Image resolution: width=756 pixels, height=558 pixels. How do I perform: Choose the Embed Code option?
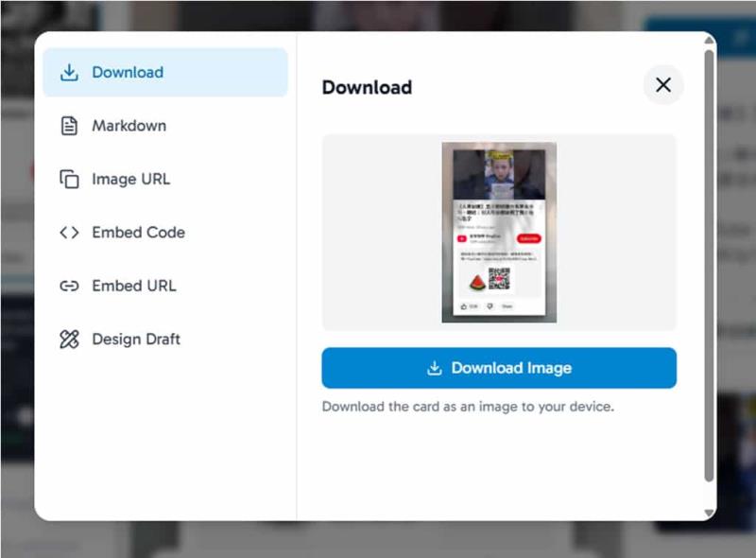click(x=165, y=233)
